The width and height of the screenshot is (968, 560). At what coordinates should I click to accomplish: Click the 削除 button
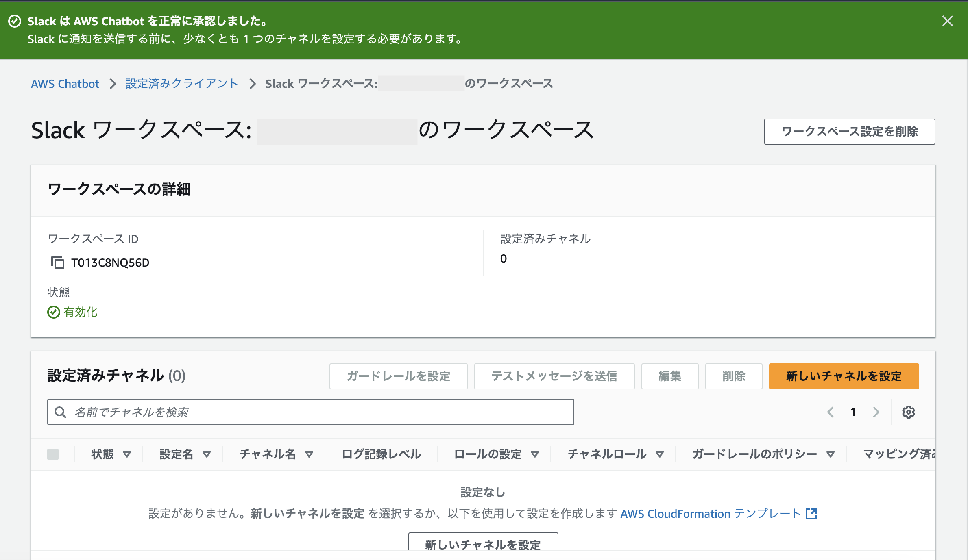coord(734,376)
